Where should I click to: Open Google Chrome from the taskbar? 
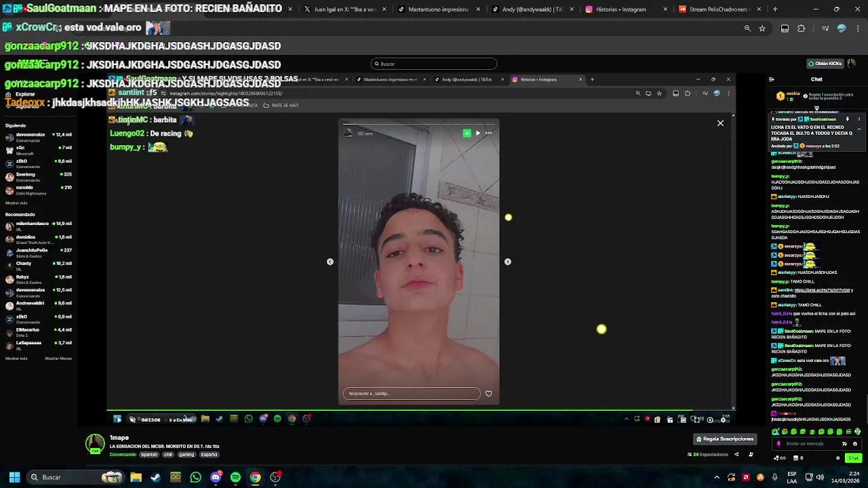[255, 477]
